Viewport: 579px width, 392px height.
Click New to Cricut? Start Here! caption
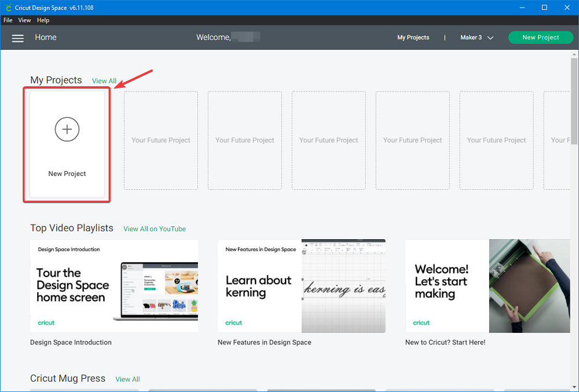(x=445, y=342)
